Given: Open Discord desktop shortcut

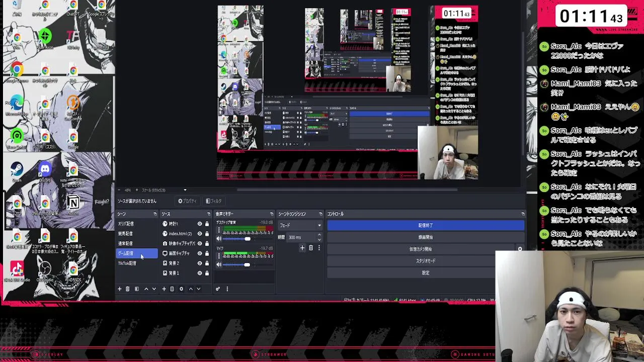Looking at the screenshot, I should click(x=45, y=171).
